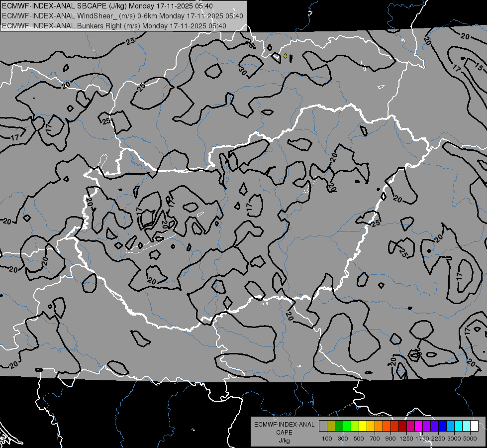
Task: Pick the pale cyan legend swatch
Action: coord(466,426)
